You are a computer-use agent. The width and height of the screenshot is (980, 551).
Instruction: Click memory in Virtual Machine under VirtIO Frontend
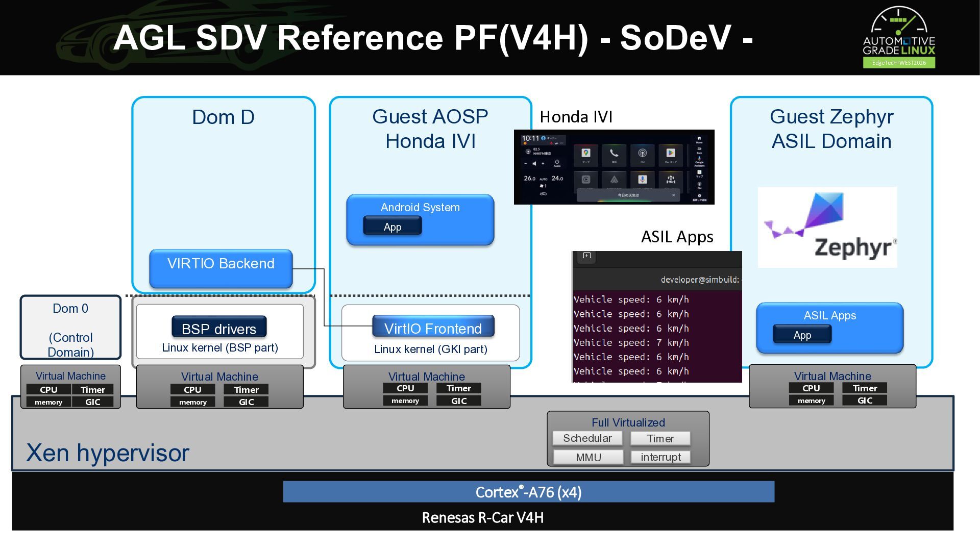(405, 400)
